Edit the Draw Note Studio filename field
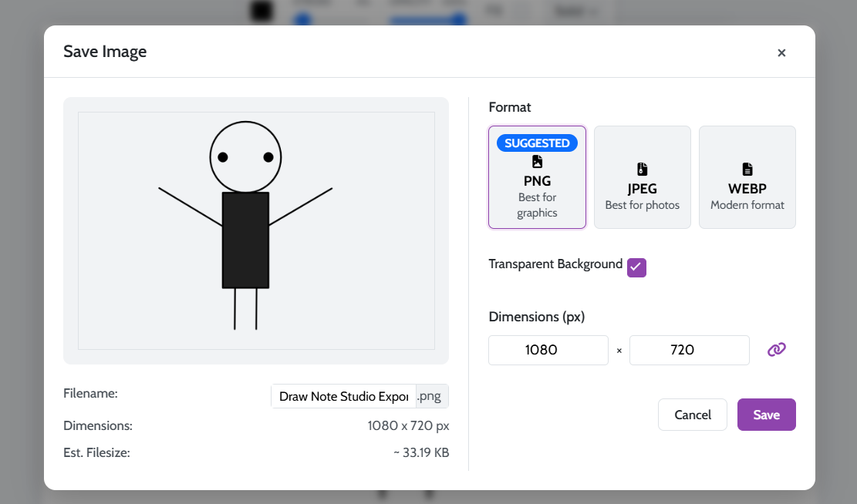Viewport: 857px width, 504px height. tap(342, 395)
